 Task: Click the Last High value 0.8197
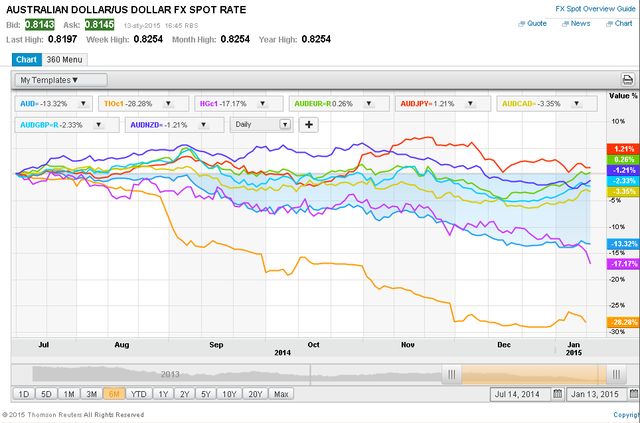[62, 39]
